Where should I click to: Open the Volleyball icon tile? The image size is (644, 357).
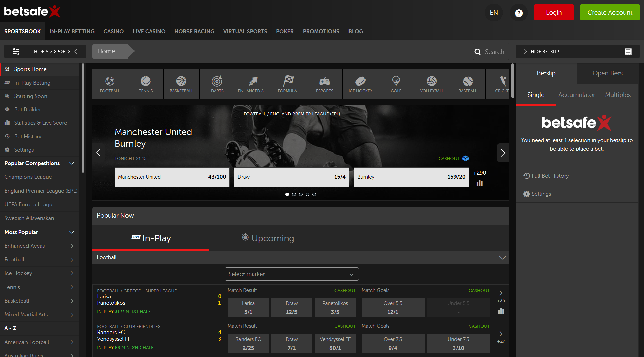pos(432,84)
